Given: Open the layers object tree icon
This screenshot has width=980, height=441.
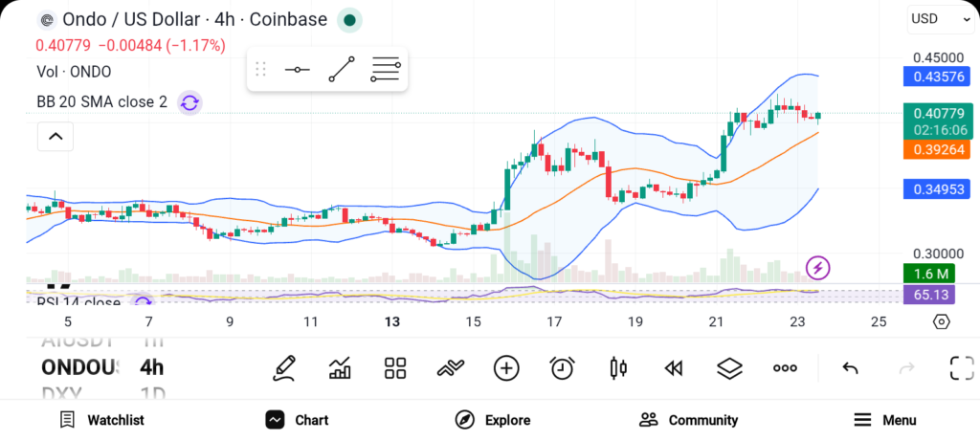Looking at the screenshot, I should pos(728,368).
